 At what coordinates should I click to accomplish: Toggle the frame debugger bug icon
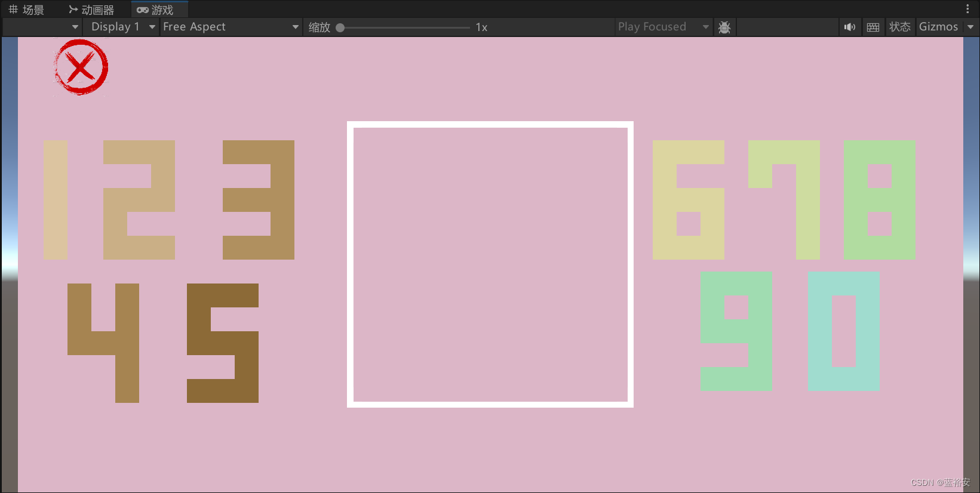pos(724,27)
